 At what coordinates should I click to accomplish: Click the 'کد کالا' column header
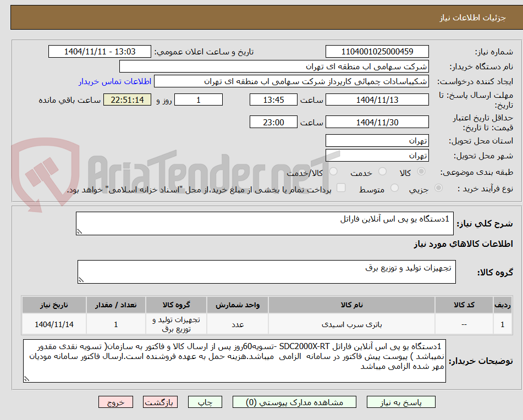[464, 305]
